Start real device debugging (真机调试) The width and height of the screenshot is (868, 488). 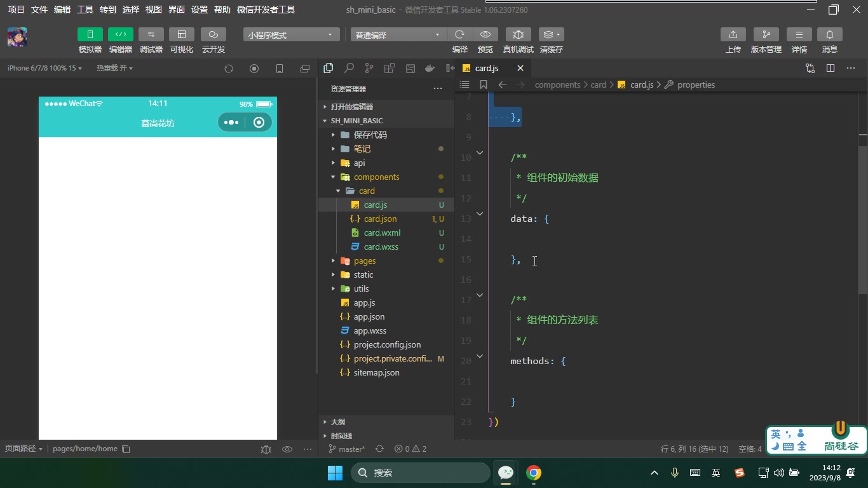(x=518, y=34)
